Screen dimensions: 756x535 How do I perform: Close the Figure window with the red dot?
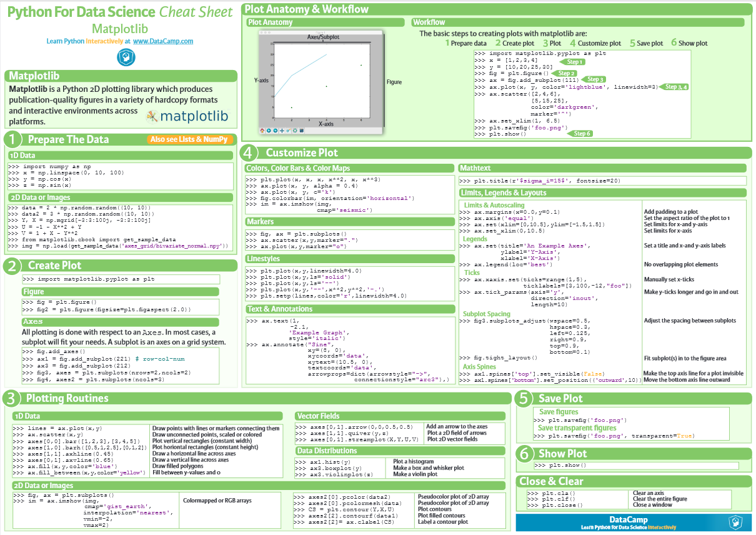click(262, 32)
